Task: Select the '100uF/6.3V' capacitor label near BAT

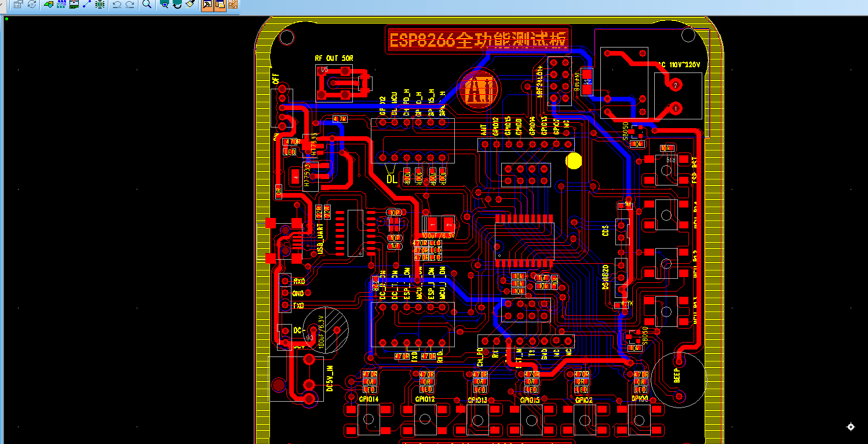Action: click(322, 333)
